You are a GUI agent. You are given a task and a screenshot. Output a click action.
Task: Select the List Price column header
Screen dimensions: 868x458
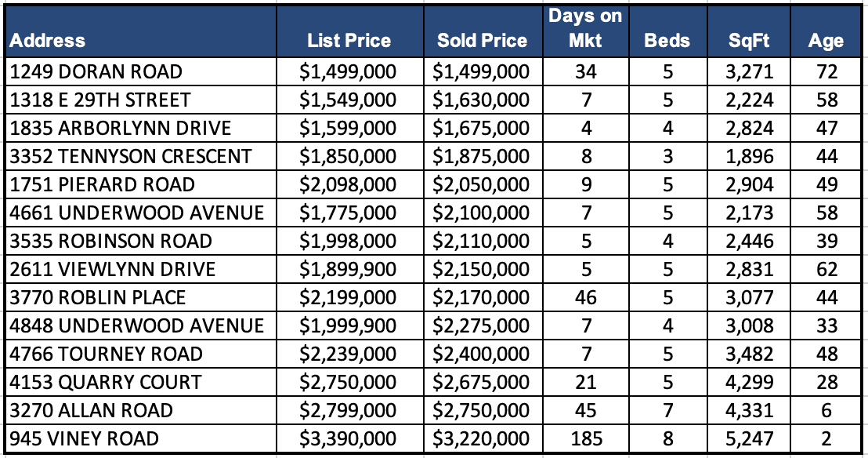349,41
